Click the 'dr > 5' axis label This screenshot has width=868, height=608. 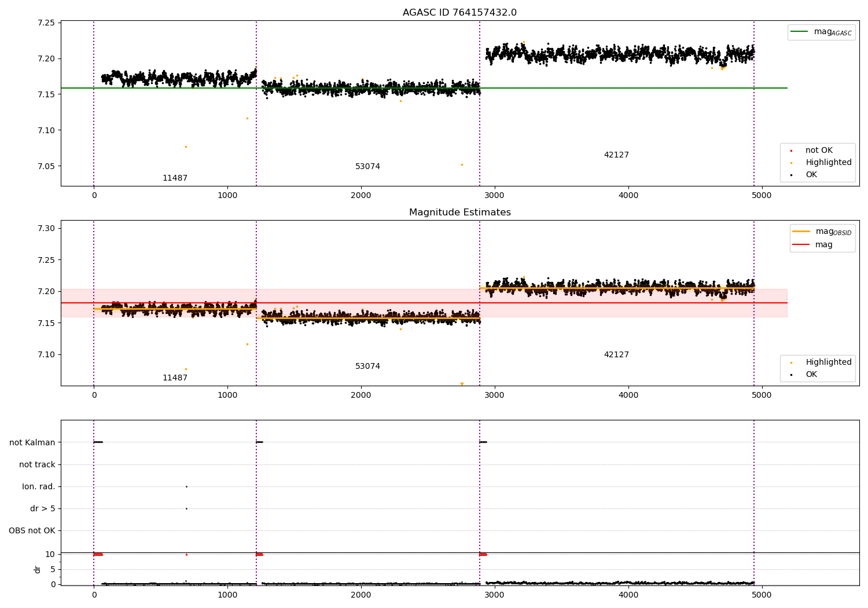pos(43,509)
